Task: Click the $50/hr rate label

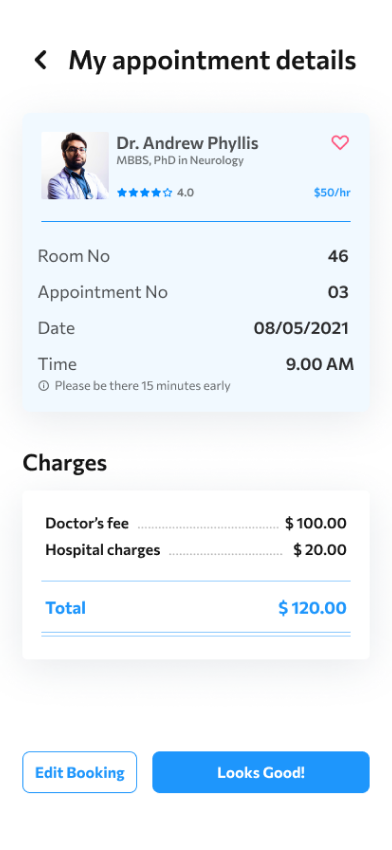Action: 332,192
